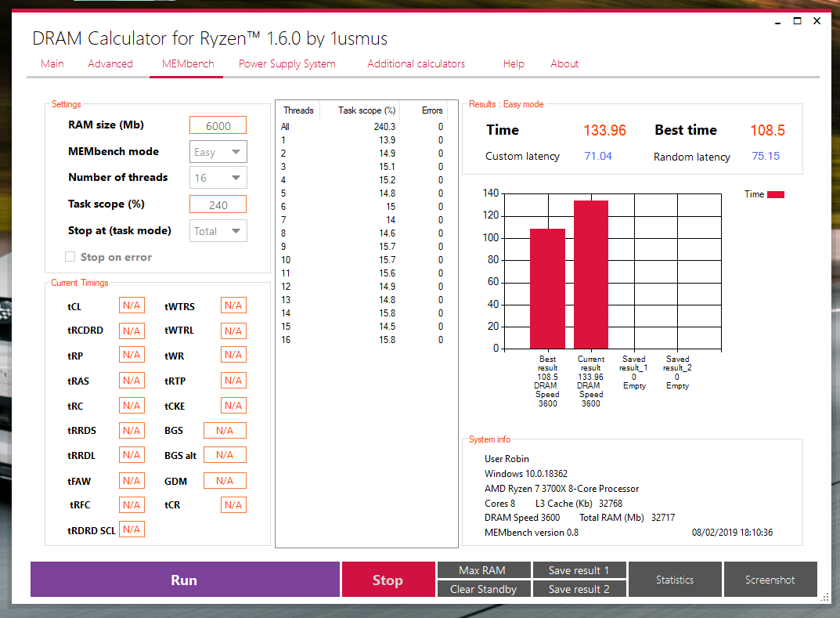The width and height of the screenshot is (840, 618).
Task: Click the tCL timing value field
Action: [132, 305]
